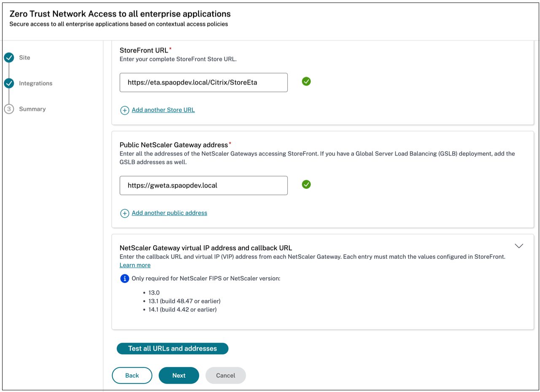Viewport: 540px width, 392px height.
Task: Go to the Integrations wizard step
Action: 35,83
